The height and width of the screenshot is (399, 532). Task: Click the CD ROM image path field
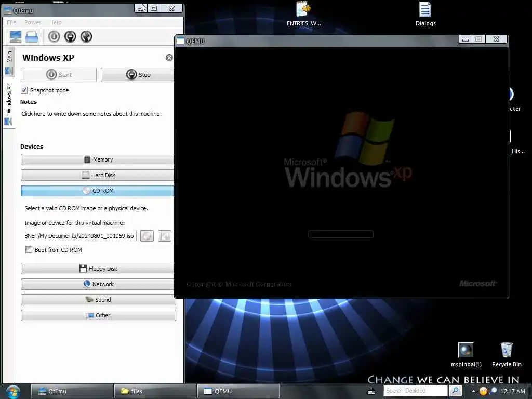click(81, 236)
